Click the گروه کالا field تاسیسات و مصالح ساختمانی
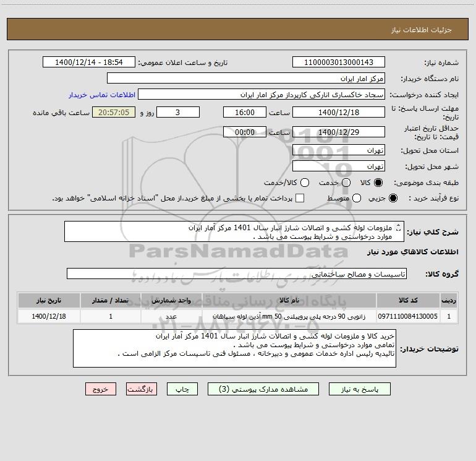476x461 pixels. tap(237, 274)
